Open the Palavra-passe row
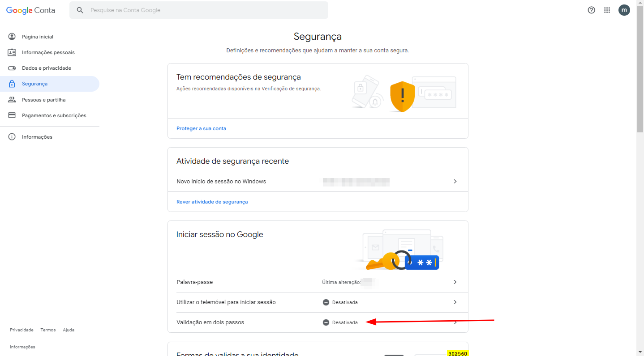Viewport: 644px width, 356px height. pos(318,282)
